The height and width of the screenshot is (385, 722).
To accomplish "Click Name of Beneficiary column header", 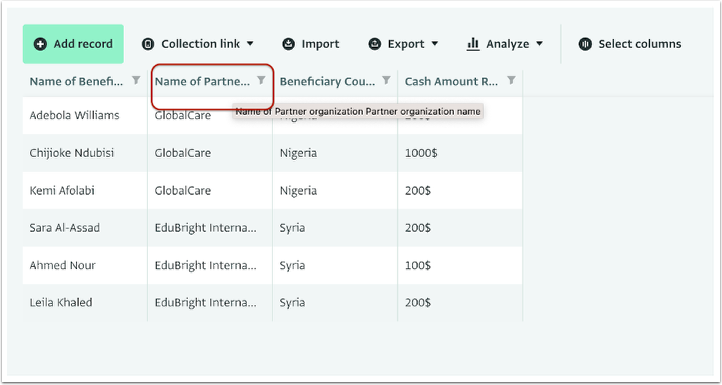I will [76, 82].
